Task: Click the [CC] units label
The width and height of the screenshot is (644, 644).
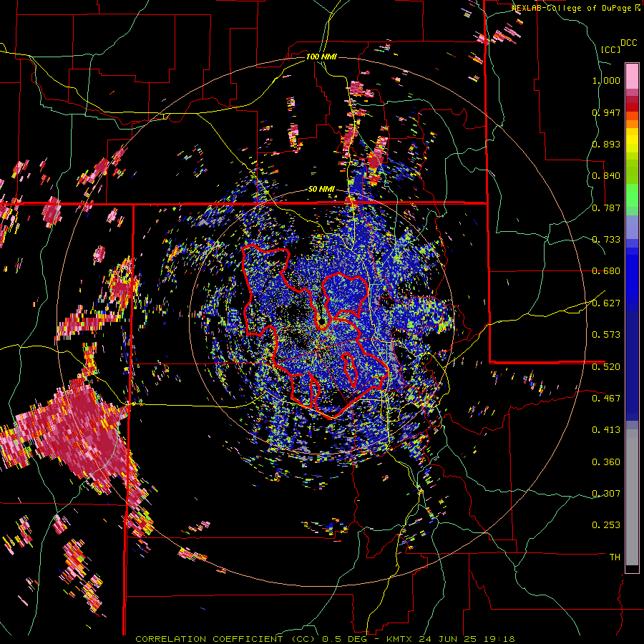Action: pyautogui.click(x=610, y=49)
